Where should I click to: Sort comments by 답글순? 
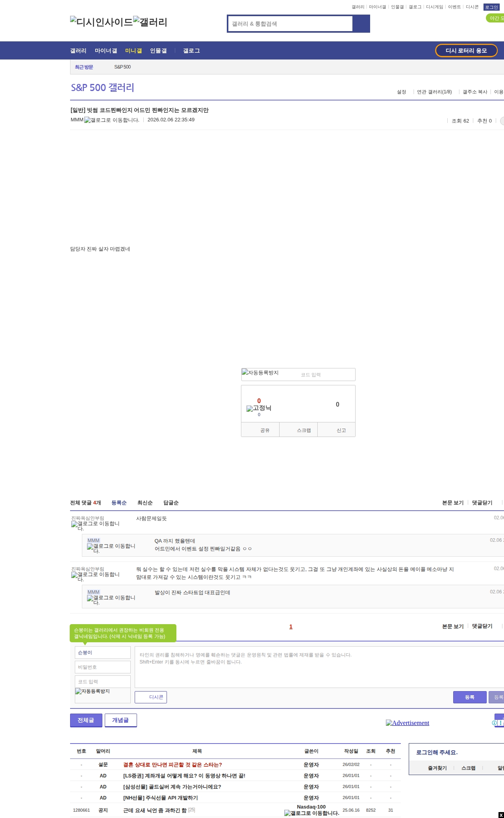[171, 503]
